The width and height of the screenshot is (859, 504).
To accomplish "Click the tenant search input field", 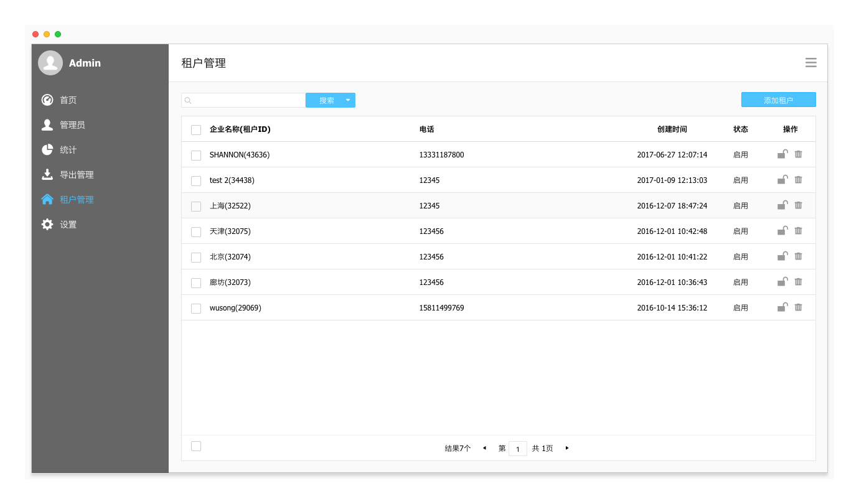I will (x=243, y=100).
